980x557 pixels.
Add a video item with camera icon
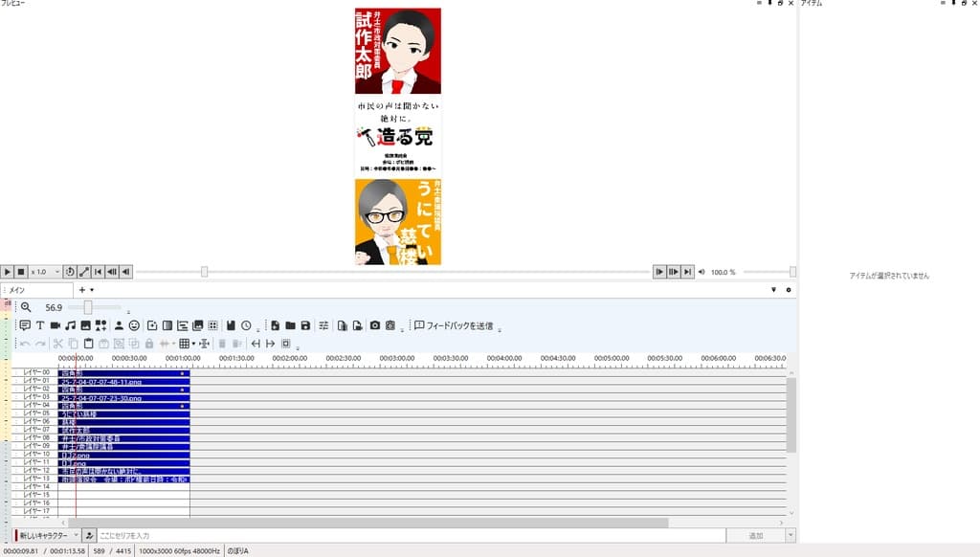55,325
